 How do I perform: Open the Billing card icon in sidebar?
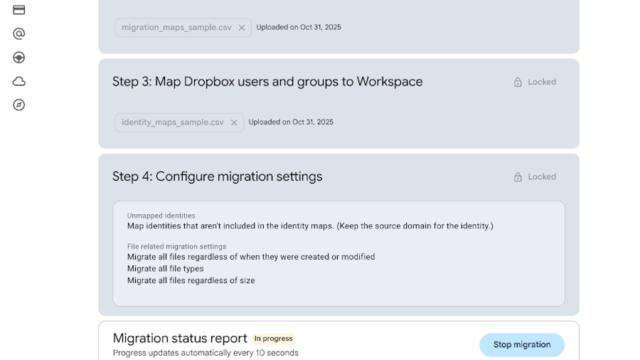[x=19, y=10]
